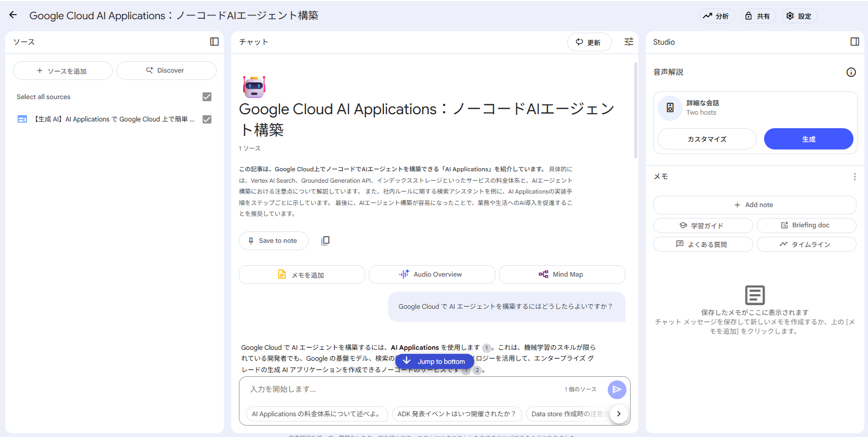Uncheck the 【生成 AI】AI Applications source checkbox
This screenshot has height=437, width=868.
point(207,119)
